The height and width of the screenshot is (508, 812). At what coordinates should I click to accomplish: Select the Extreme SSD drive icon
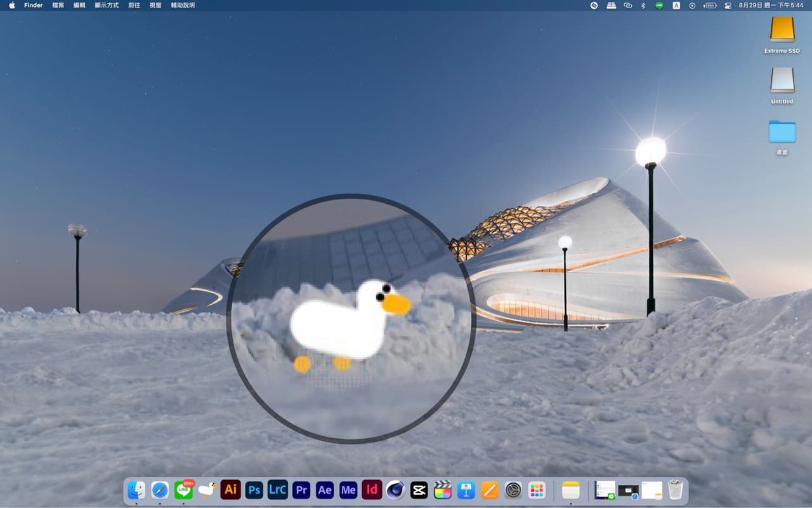(x=782, y=30)
